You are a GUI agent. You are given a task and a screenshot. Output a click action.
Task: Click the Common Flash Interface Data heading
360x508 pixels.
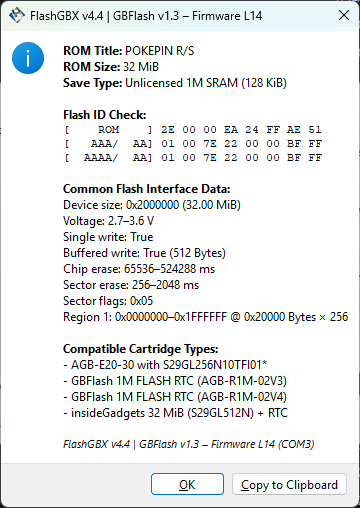pos(147,189)
